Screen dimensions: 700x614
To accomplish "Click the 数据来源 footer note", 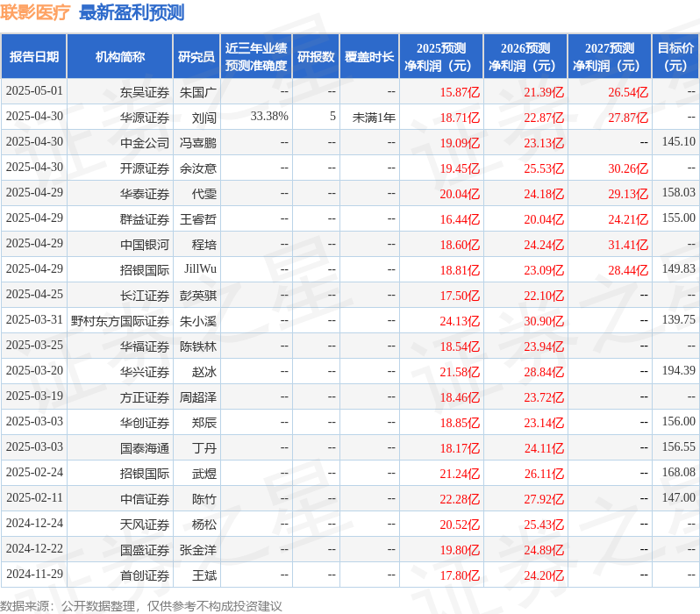I will (x=141, y=606).
